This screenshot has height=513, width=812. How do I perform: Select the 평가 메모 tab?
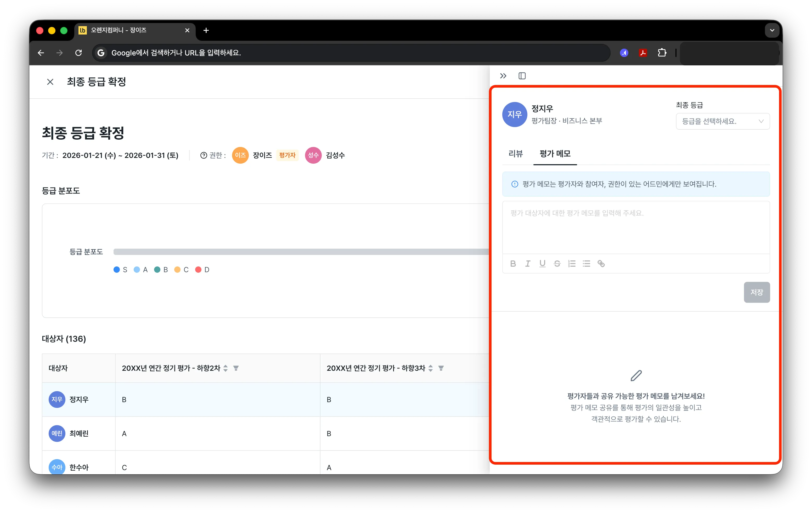(x=555, y=154)
